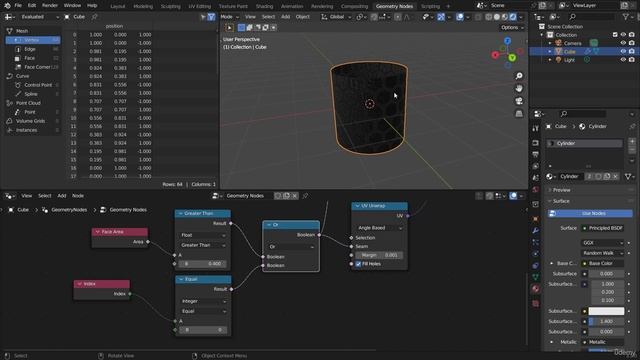Open the Add menu in node editor
The width and height of the screenshot is (640, 360).
click(x=62, y=196)
